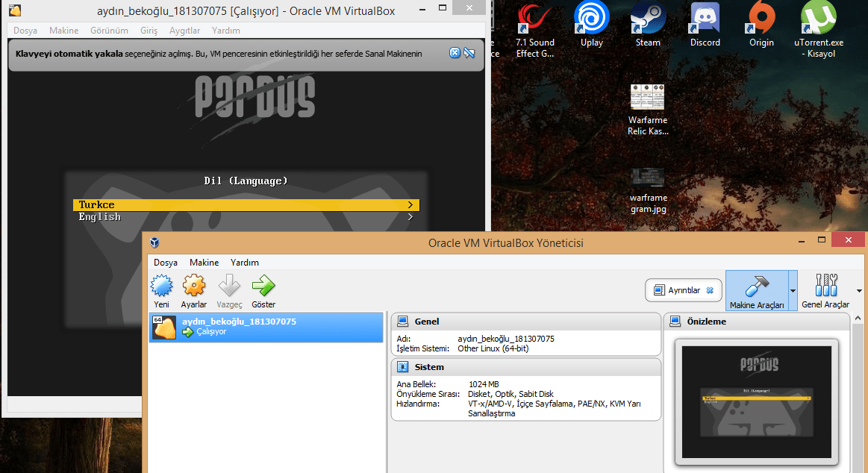Open uTorrent.exe shortcut icon
The width and height of the screenshot is (868, 473).
click(x=818, y=30)
